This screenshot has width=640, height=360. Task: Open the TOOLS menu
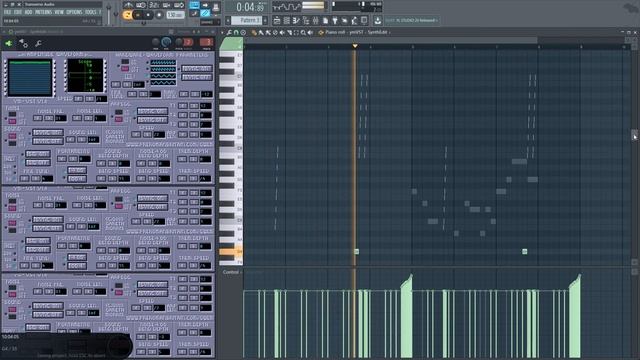(91, 12)
